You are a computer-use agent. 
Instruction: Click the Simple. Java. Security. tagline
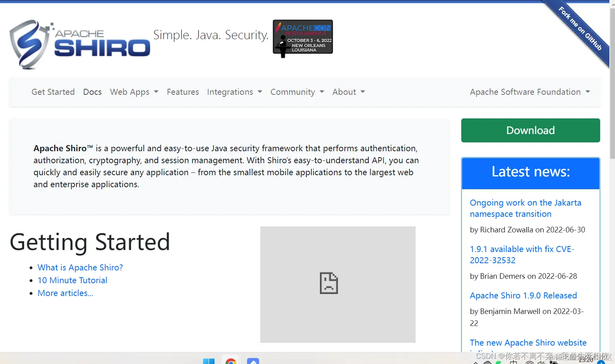(x=211, y=35)
